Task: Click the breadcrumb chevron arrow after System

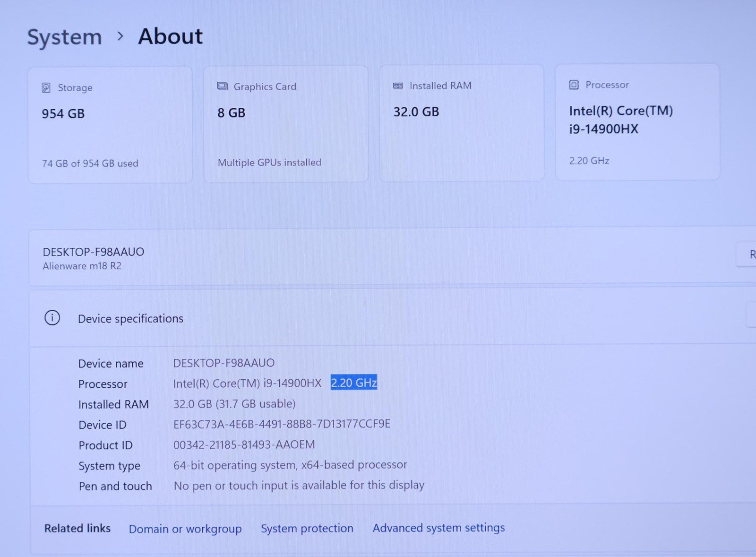Action: pos(120,36)
